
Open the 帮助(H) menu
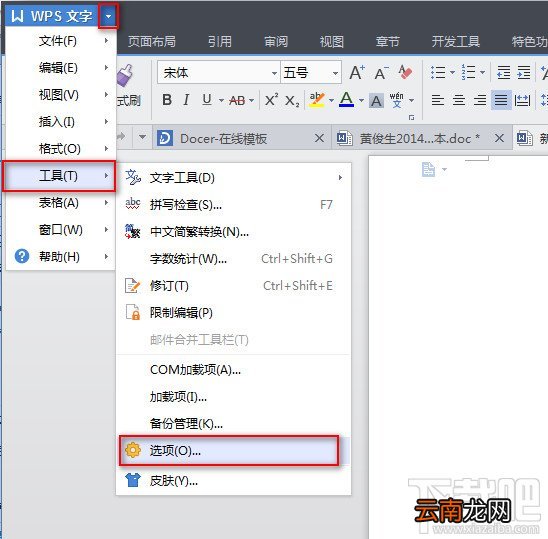coord(60,257)
